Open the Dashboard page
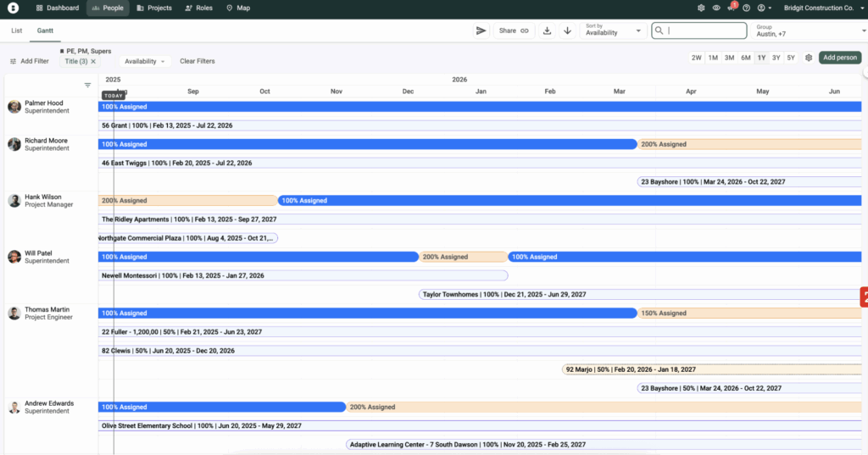The image size is (868, 455). click(58, 8)
